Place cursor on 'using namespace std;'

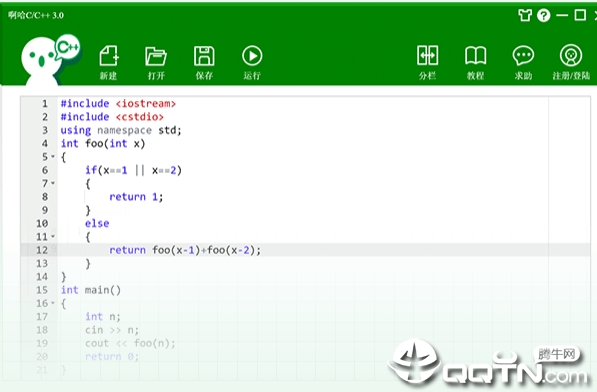[x=121, y=130]
